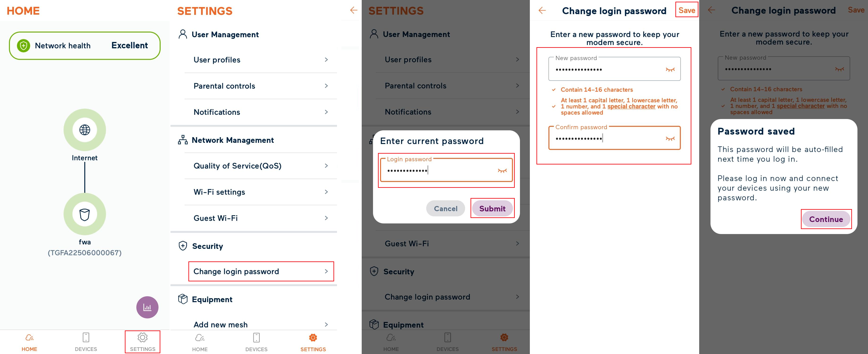Click the Home cloud icon

coord(29,337)
